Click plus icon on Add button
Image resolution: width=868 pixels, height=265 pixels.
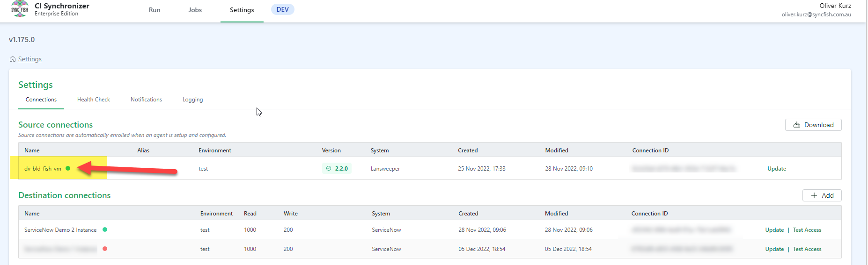pos(814,195)
